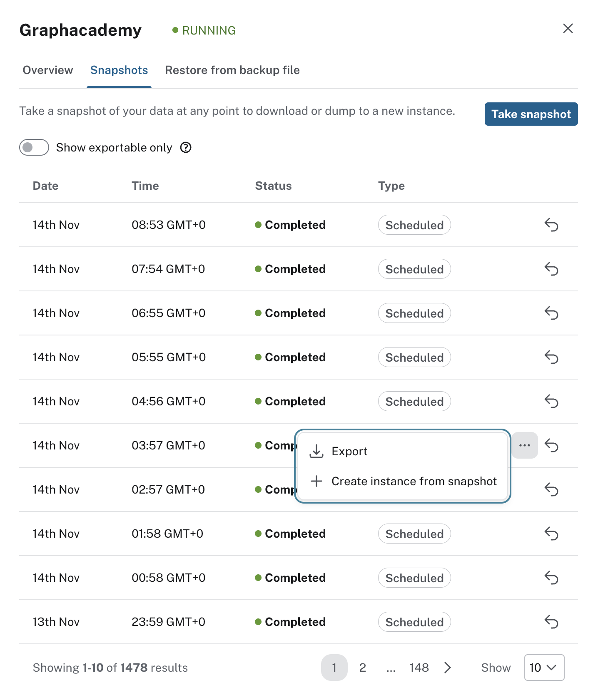Choose Create instance from snapshot
This screenshot has width=598, height=700.
(x=414, y=482)
